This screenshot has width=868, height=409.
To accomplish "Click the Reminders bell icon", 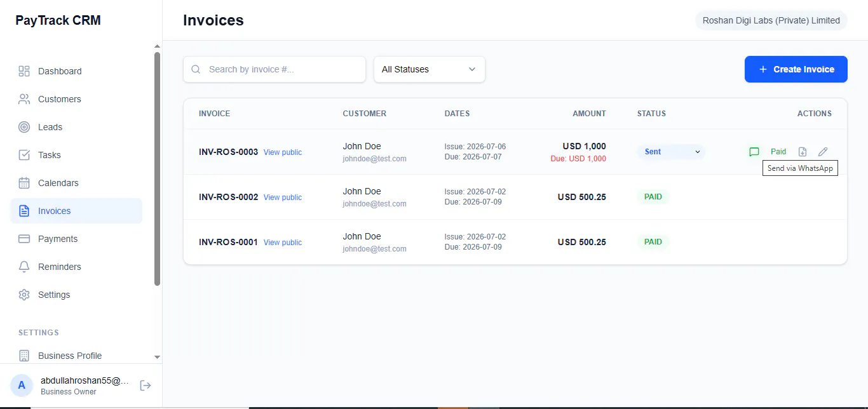I will (24, 267).
